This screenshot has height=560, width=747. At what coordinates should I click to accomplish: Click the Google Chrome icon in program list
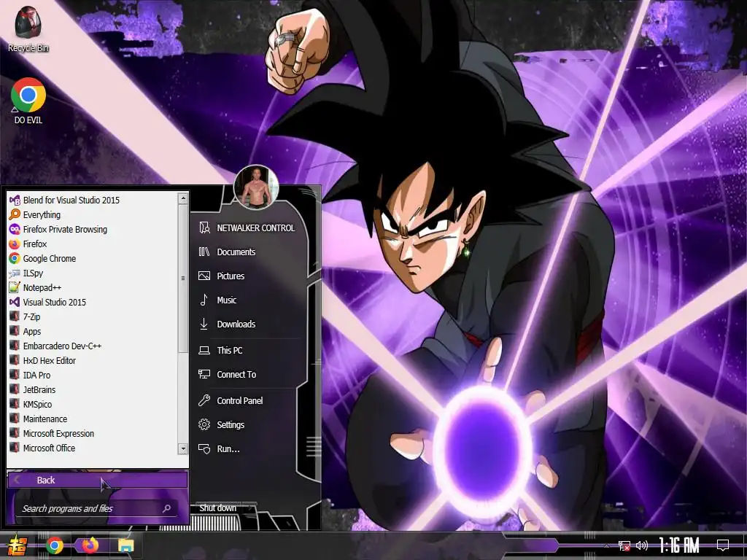pyautogui.click(x=15, y=259)
